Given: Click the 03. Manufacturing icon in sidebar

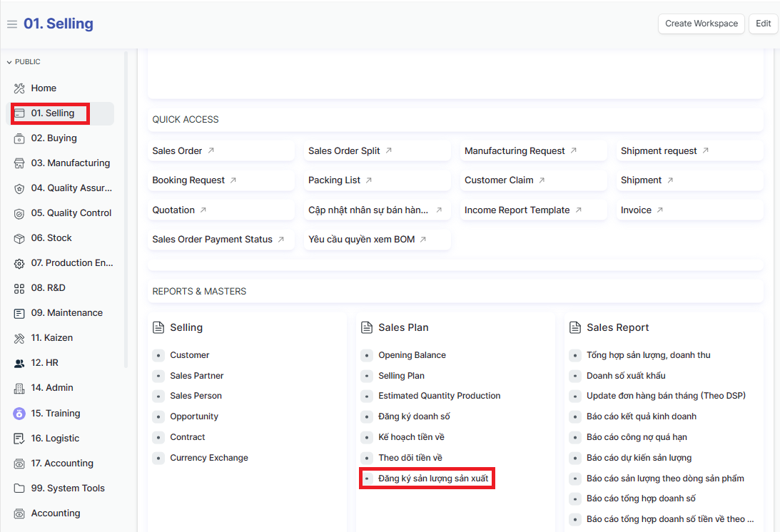Looking at the screenshot, I should coord(19,163).
